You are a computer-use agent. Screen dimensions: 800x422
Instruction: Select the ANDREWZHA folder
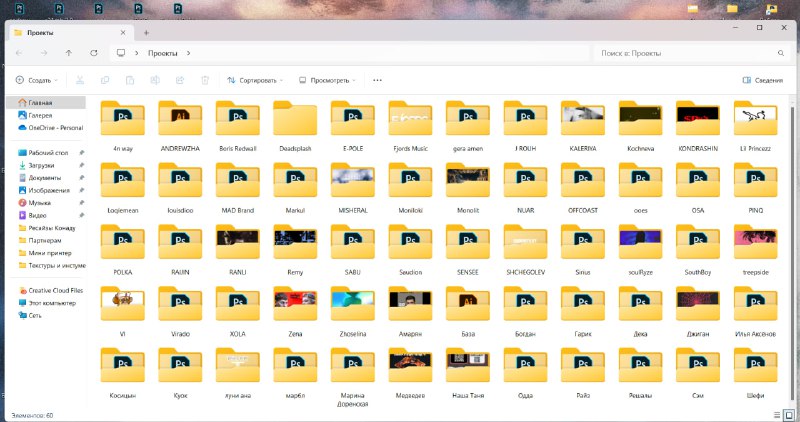tap(180, 127)
